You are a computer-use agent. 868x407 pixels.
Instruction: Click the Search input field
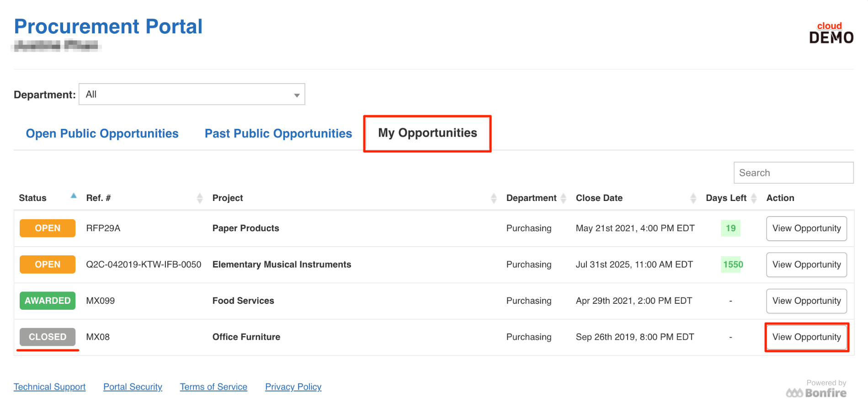793,173
